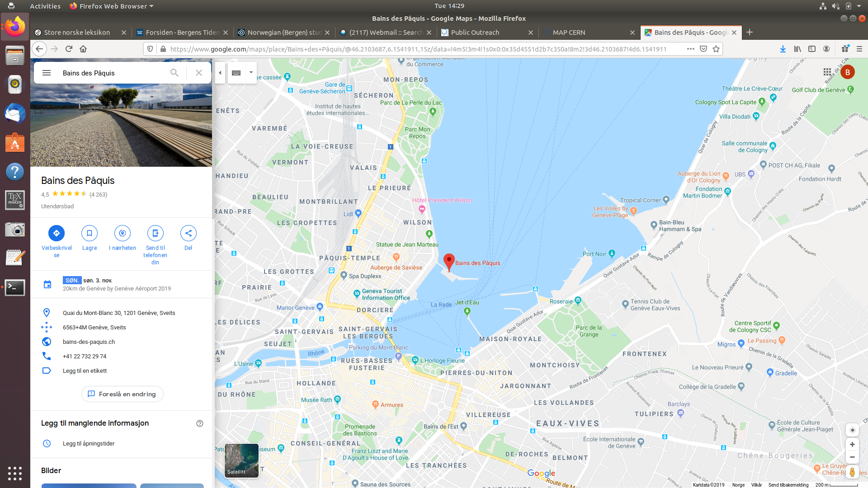This screenshot has height=488, width=868.
Task: Click the place photo of Bains des Pâquis
Action: [x=121, y=125]
